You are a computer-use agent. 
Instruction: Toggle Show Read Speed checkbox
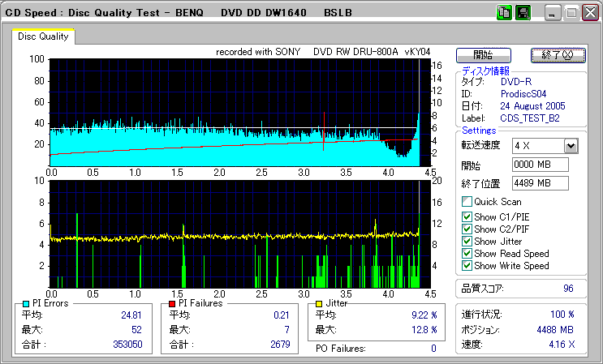466,254
